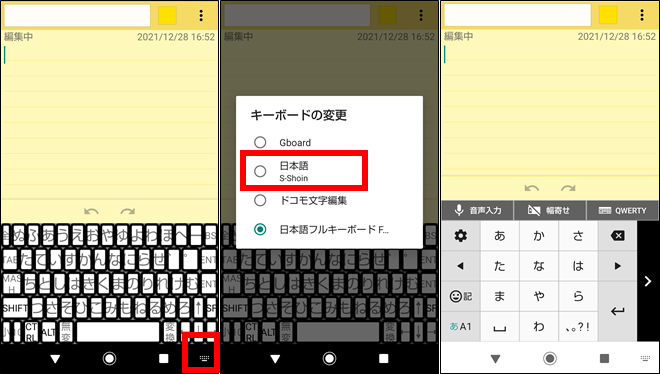Tap the keyboard switcher icon in right screen's navigation bar
660x374 pixels.
[x=645, y=358]
